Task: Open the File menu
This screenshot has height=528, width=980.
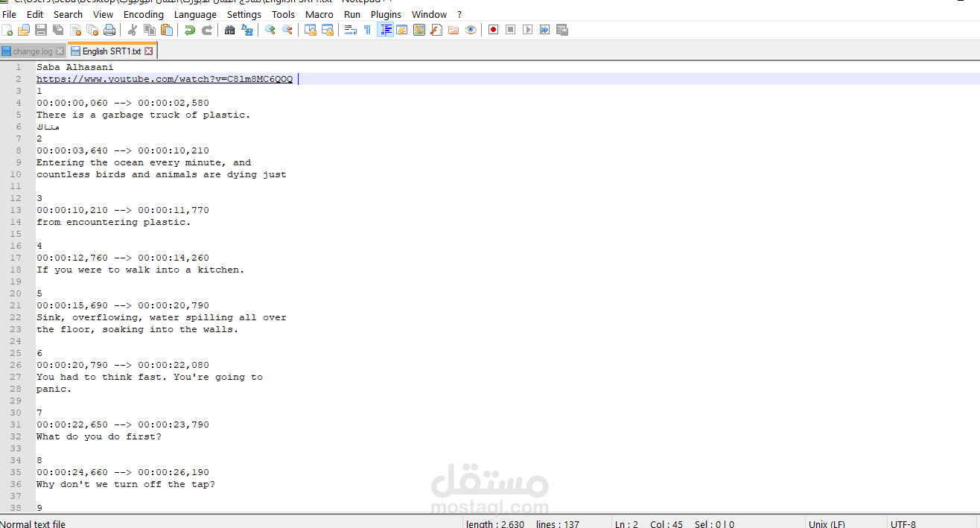Action: pyautogui.click(x=10, y=14)
